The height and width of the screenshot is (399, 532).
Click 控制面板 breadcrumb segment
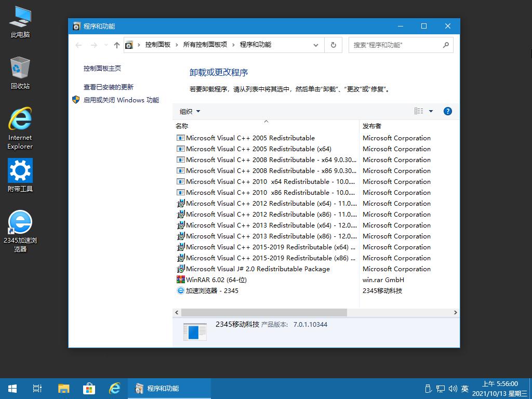158,45
